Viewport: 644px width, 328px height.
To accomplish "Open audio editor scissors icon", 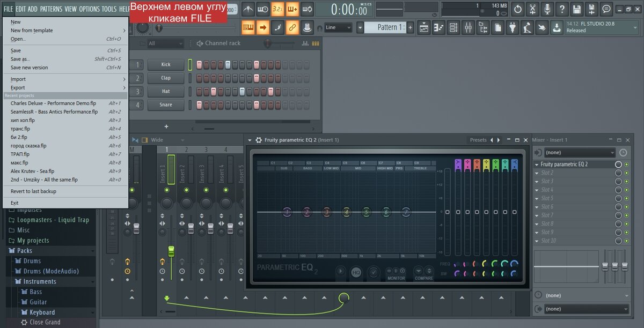I will click(x=532, y=9).
